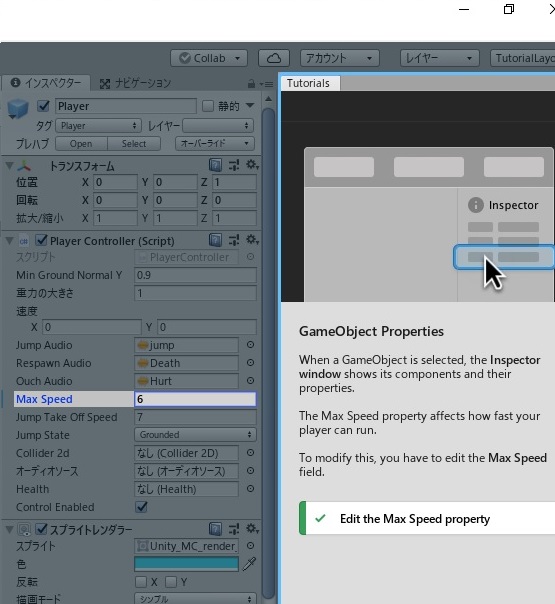The width and height of the screenshot is (555, 604).
Task: Select the Tutorials tab
Action: [x=310, y=83]
